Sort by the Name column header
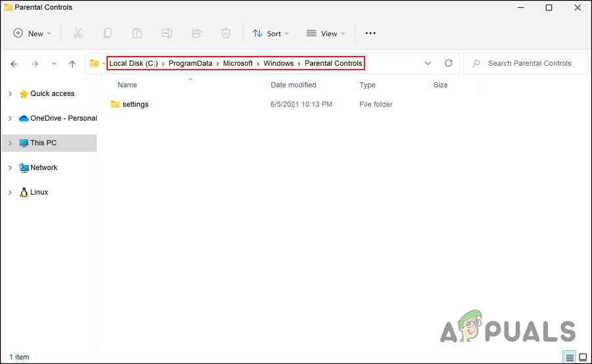 point(127,85)
